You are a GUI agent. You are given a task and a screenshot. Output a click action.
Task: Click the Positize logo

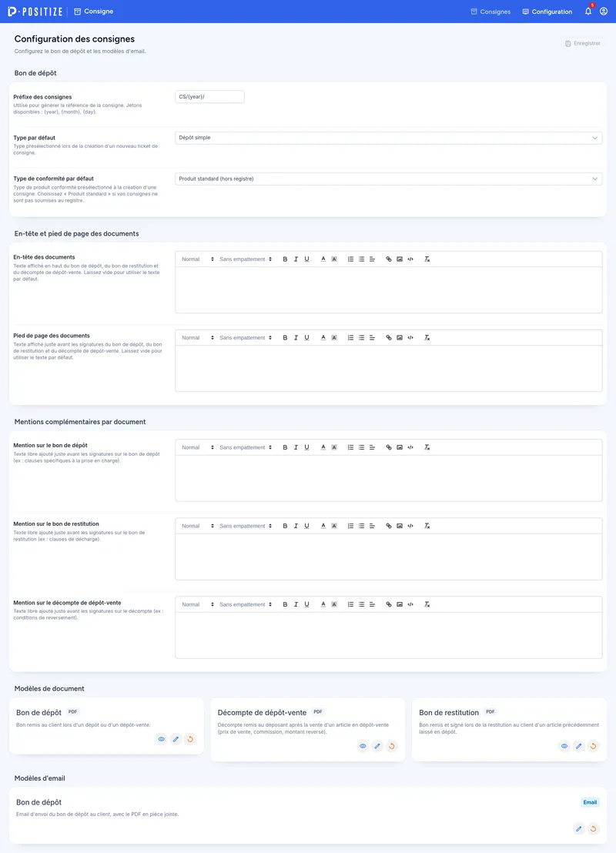35,11
